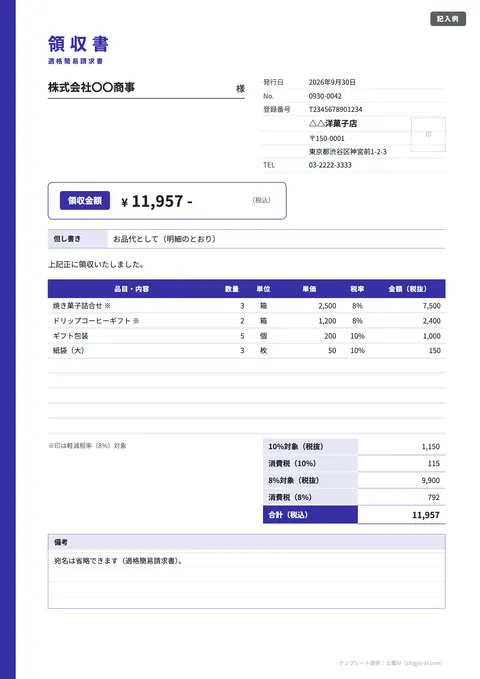
Task: Click unit 枚 in 紙袋（大） row
Action: [x=263, y=350]
